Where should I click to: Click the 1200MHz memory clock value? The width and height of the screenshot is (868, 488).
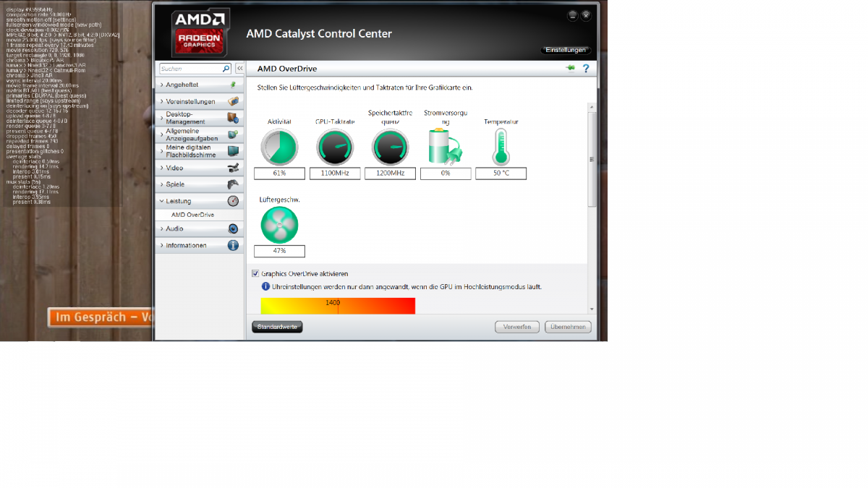391,174
